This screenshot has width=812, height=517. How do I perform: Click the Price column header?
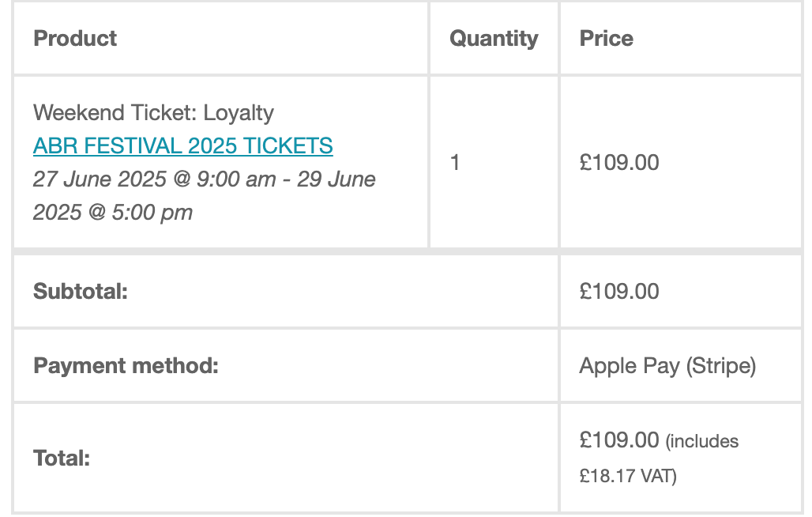607,38
